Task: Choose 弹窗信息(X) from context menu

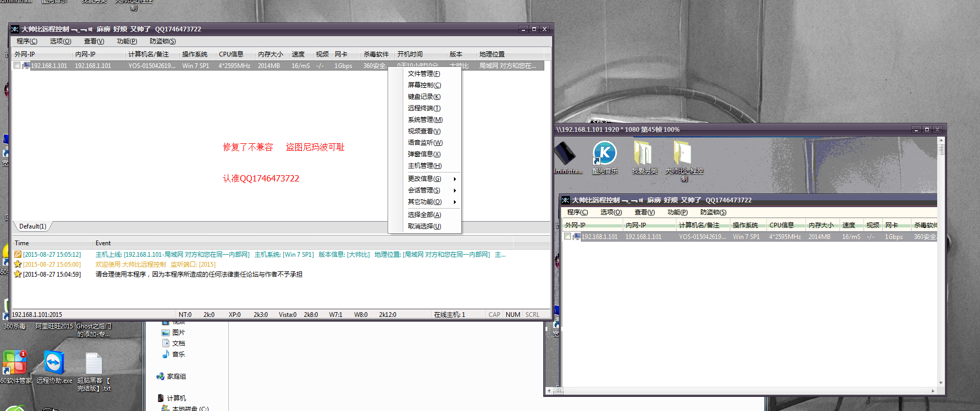Action: pos(424,154)
